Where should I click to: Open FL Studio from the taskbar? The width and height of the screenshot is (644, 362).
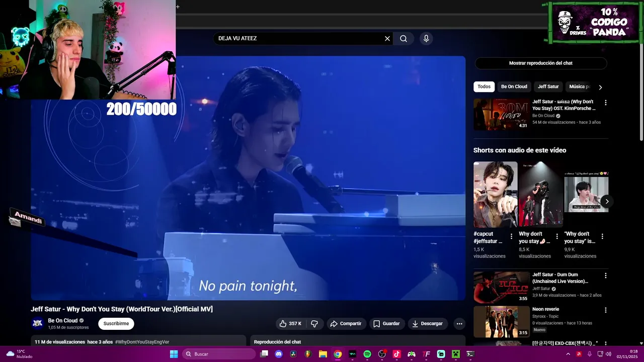coord(308,354)
